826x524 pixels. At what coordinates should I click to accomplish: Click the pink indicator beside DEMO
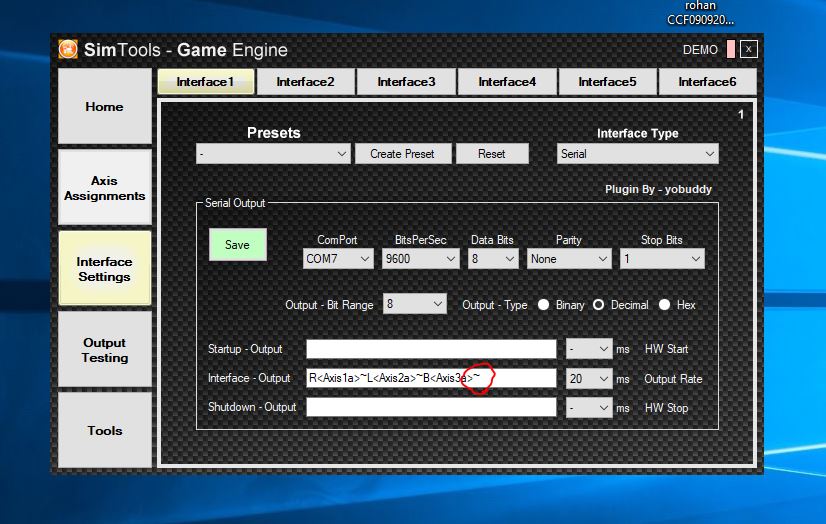(731, 50)
